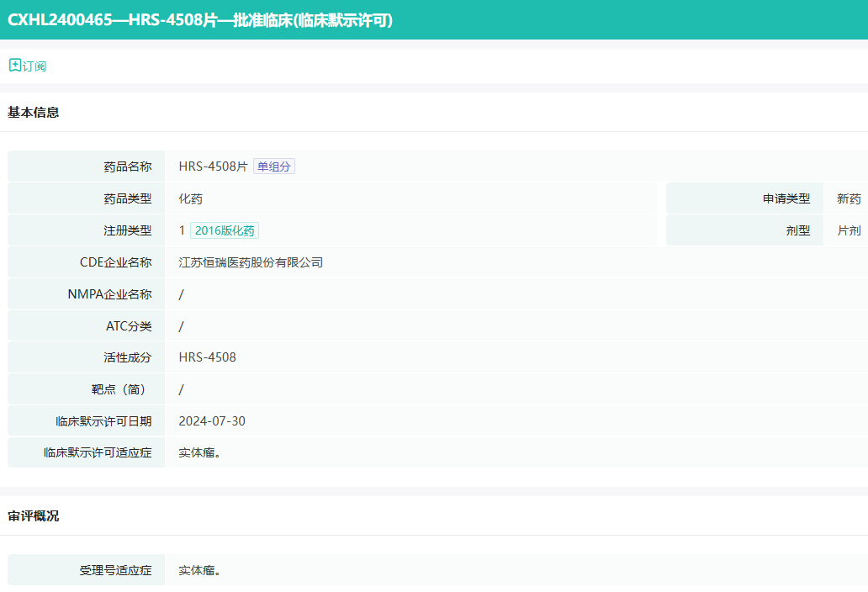Click the NMPA企业名称 field label
This screenshot has height=592, width=868.
pyautogui.click(x=109, y=294)
